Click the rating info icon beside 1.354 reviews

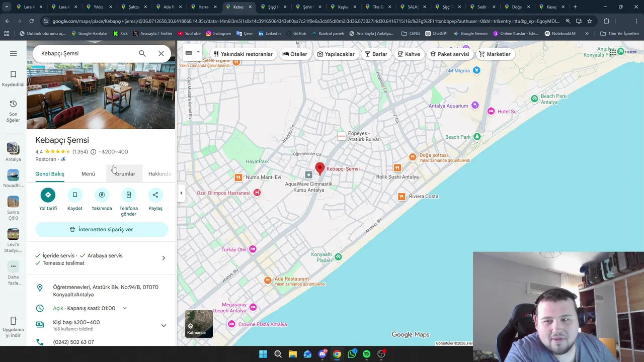pos(93,152)
